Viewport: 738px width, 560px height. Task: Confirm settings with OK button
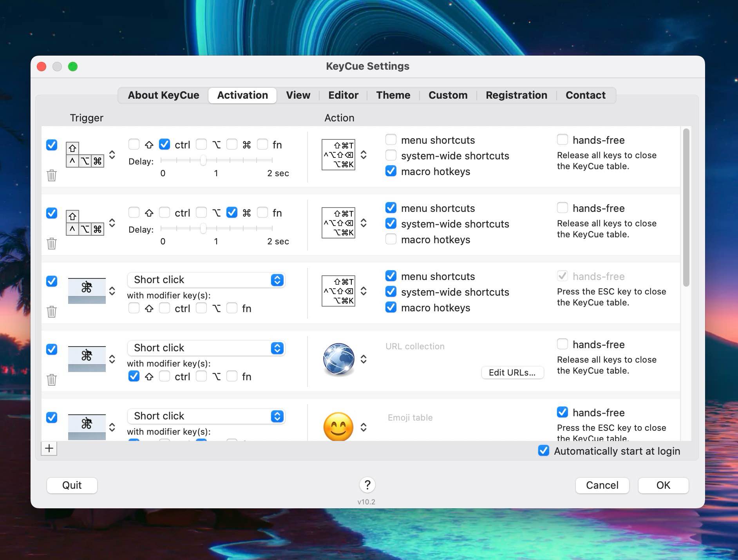click(663, 485)
